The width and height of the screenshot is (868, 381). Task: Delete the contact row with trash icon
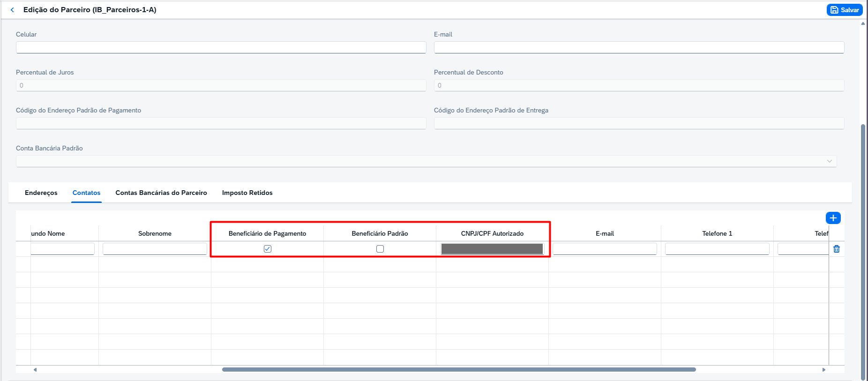point(837,249)
